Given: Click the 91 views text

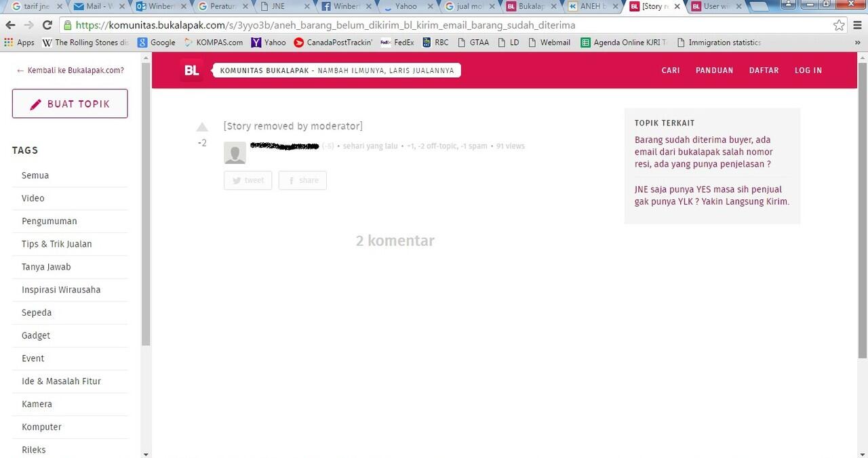Looking at the screenshot, I should click(511, 146).
